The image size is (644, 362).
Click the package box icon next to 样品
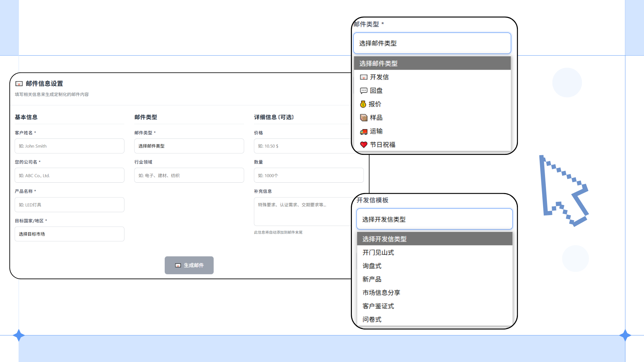coord(364,118)
